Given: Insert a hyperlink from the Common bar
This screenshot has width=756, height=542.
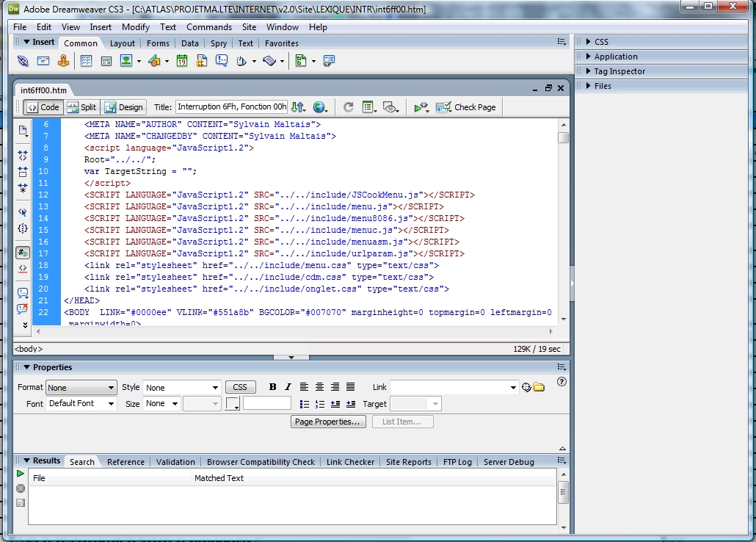Looking at the screenshot, I should click(x=23, y=61).
